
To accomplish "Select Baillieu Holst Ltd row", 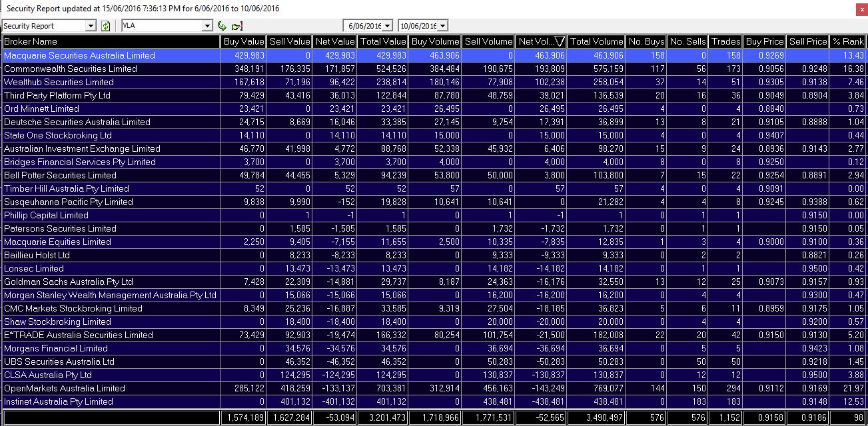I will 434,255.
